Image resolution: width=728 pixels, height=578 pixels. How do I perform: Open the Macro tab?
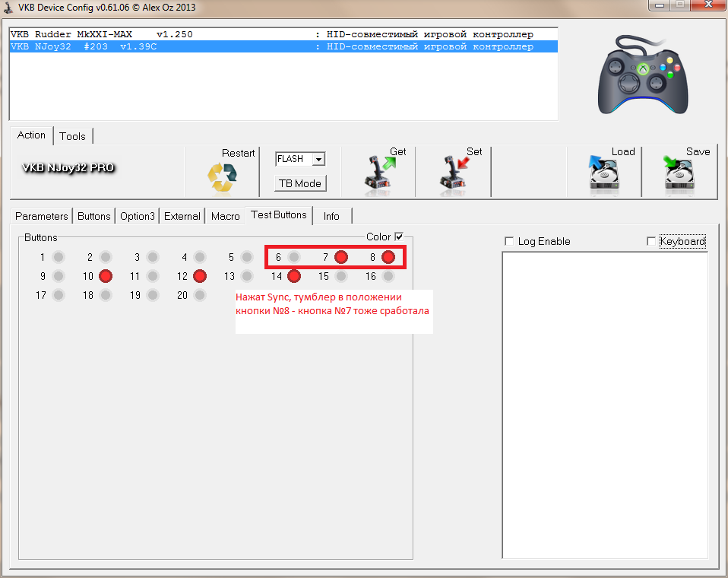[225, 216]
